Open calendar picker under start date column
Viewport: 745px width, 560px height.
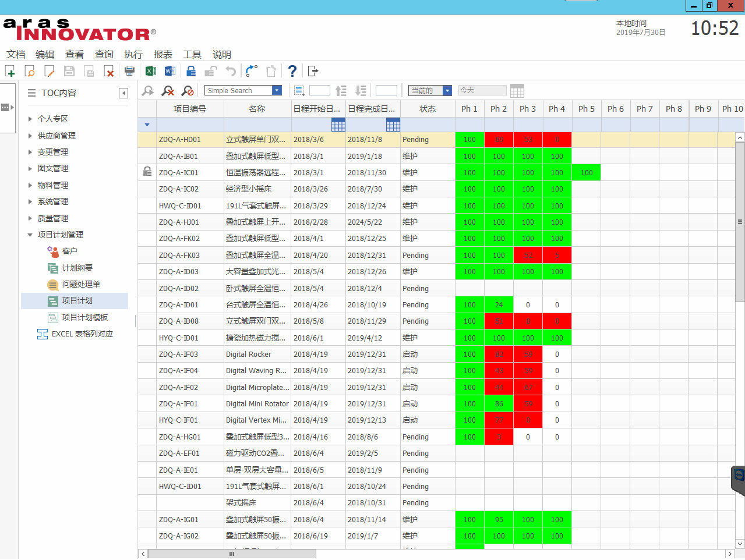(x=338, y=125)
